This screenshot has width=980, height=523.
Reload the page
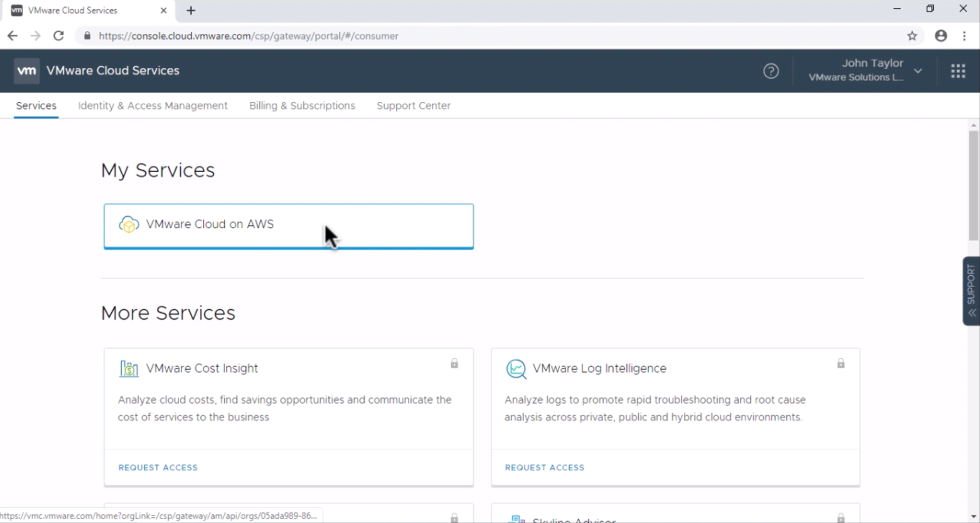click(59, 36)
